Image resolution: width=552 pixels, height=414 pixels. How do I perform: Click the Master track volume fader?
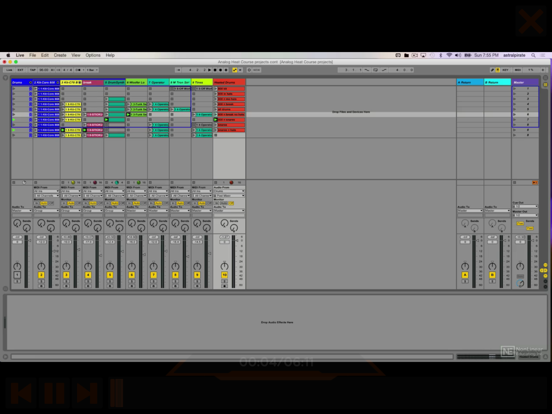[x=532, y=240]
